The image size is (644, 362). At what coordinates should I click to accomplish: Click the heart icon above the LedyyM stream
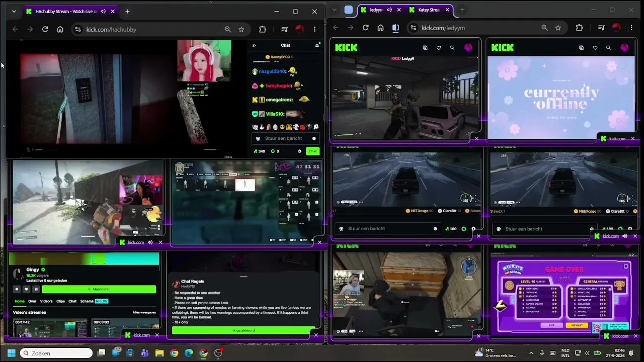click(439, 48)
